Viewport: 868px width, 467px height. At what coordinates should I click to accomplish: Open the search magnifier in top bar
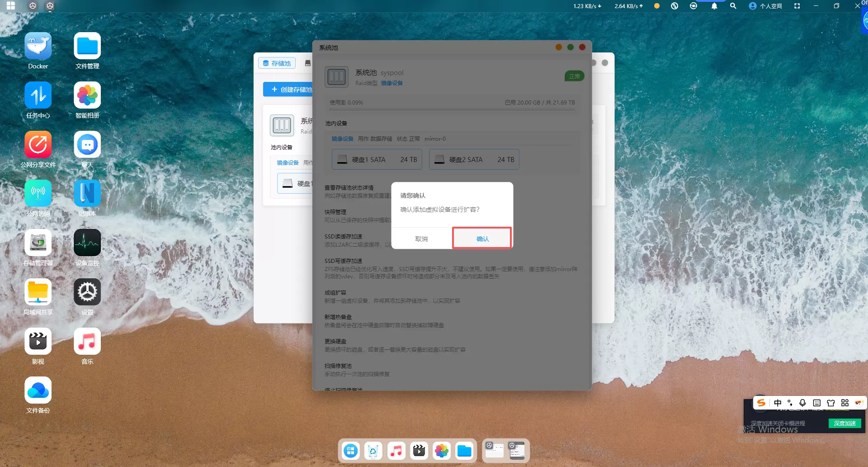[x=733, y=6]
